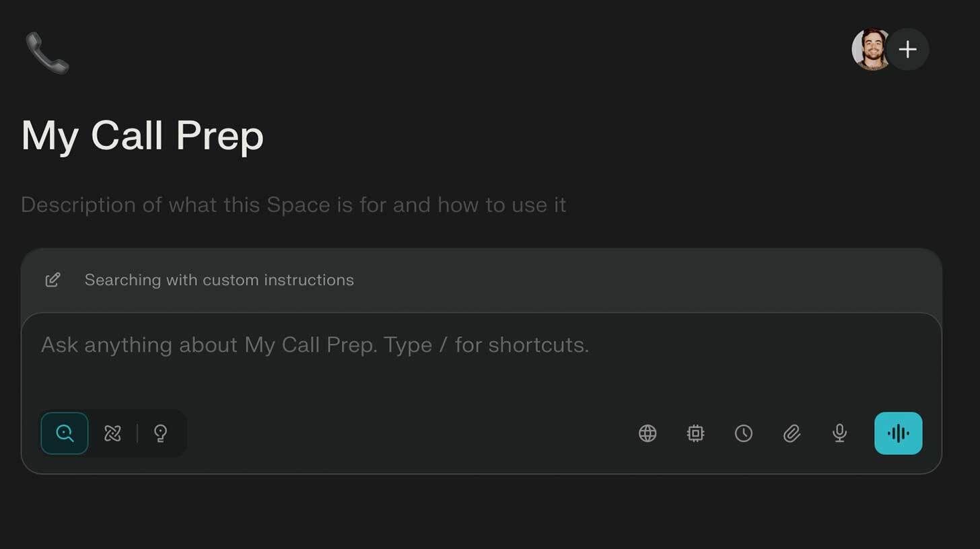Switch to the Research mode toggle
Viewport: 980px width, 549px height.
[112, 433]
